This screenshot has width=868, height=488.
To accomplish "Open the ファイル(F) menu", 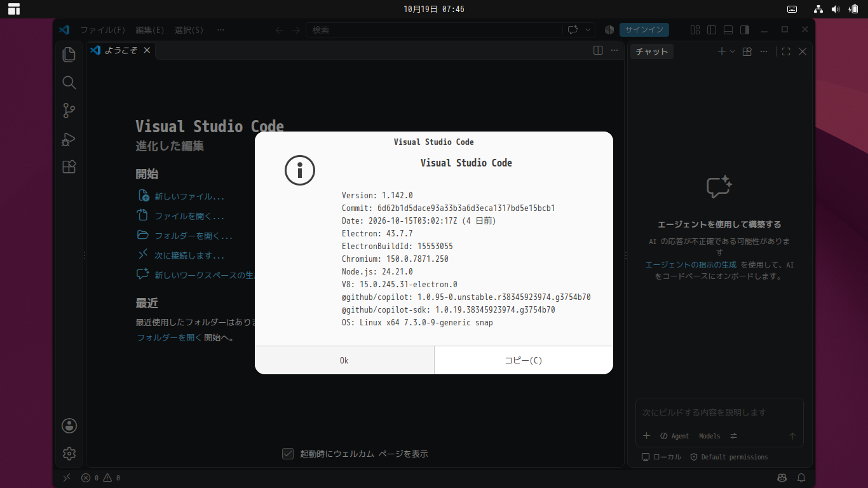I will point(103,30).
